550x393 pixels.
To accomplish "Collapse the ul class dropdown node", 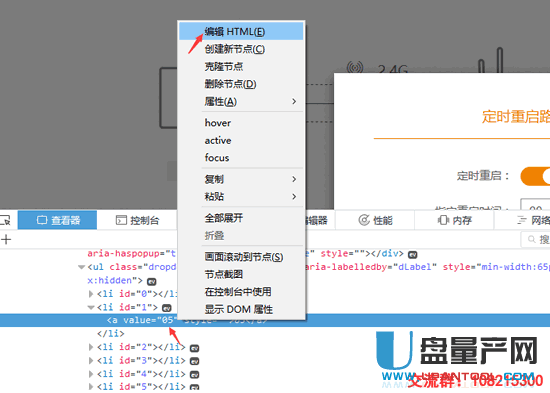I will pyautogui.click(x=81, y=267).
